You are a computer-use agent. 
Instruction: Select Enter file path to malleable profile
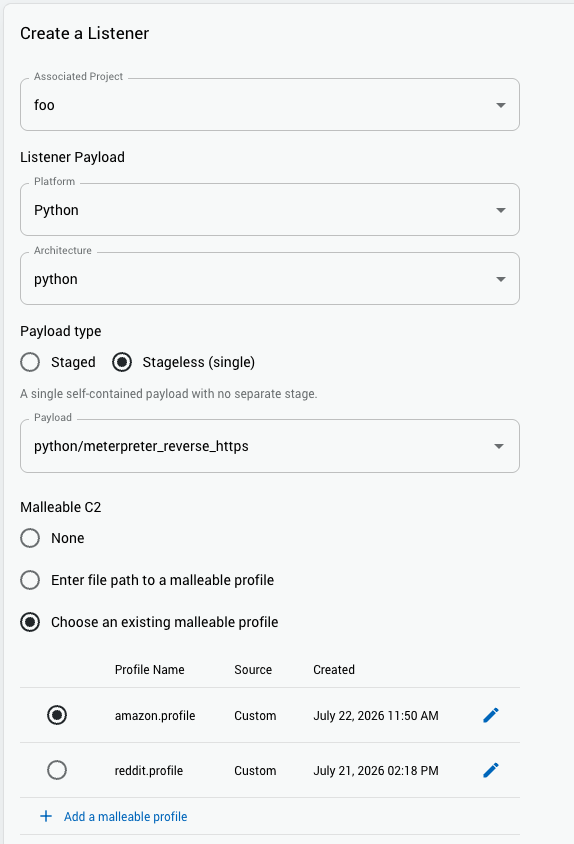30,580
